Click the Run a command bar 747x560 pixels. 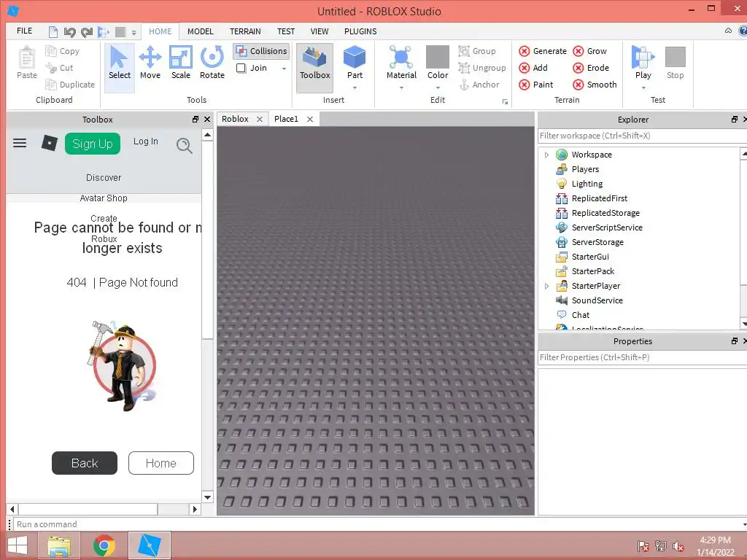coord(379,524)
